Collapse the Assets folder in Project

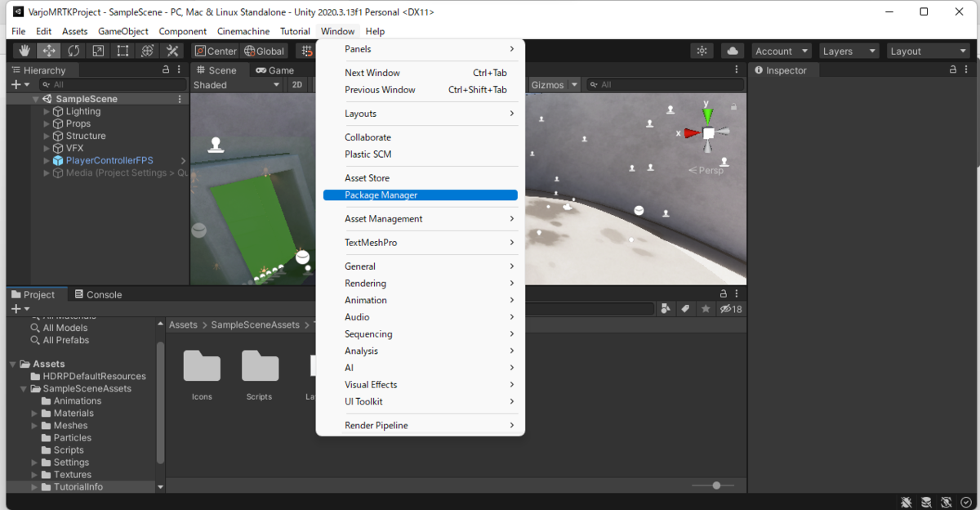point(13,364)
